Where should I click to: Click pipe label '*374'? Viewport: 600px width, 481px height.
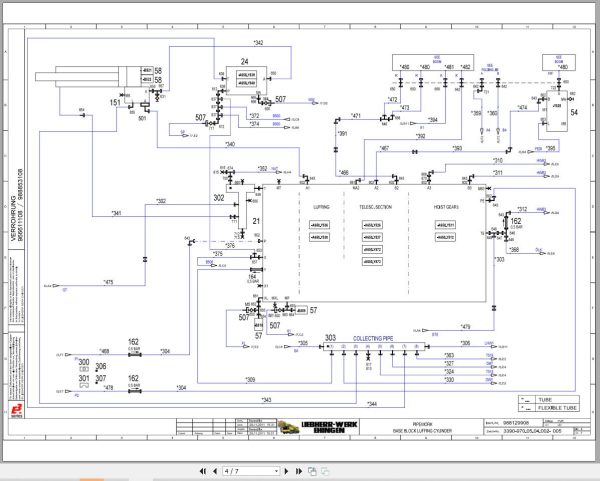click(x=254, y=124)
